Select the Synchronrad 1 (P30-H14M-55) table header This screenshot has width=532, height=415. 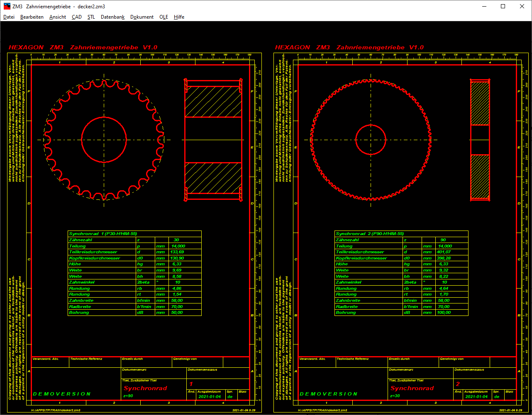pos(103,234)
